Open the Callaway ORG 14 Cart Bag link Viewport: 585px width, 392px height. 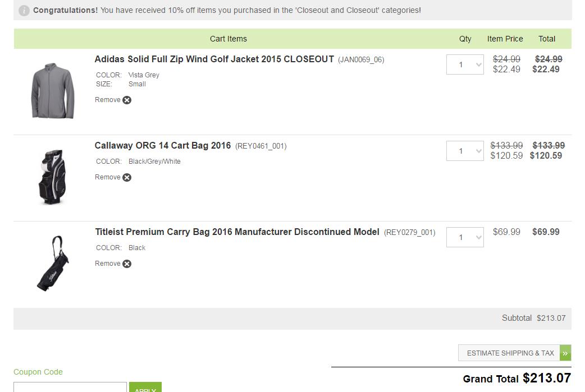(x=162, y=145)
